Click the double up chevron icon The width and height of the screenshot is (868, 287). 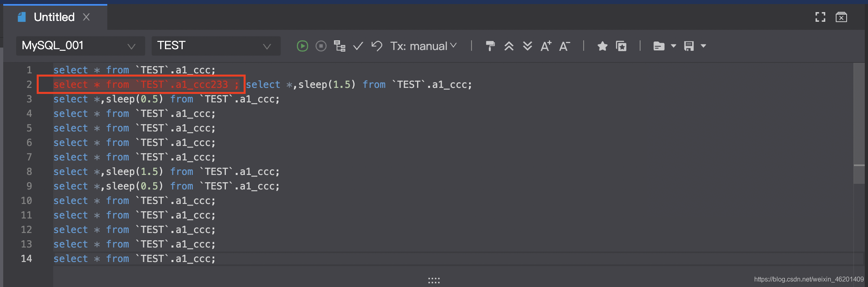509,46
